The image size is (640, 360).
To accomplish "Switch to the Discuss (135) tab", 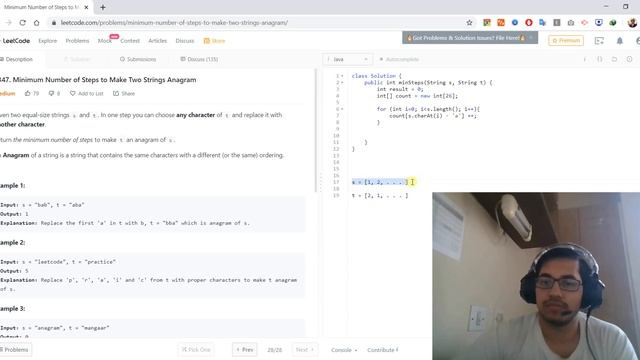I will click(x=199, y=60).
